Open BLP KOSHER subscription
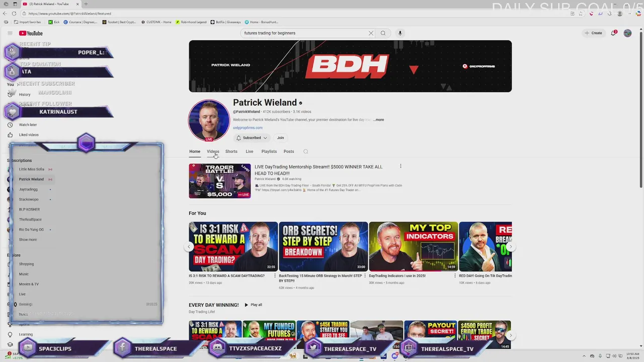The width and height of the screenshot is (644, 362). (29, 210)
